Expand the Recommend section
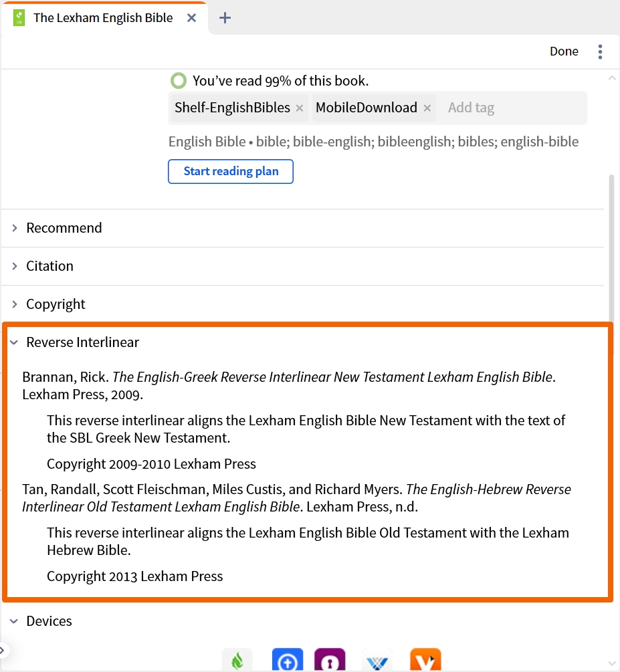 click(303, 228)
